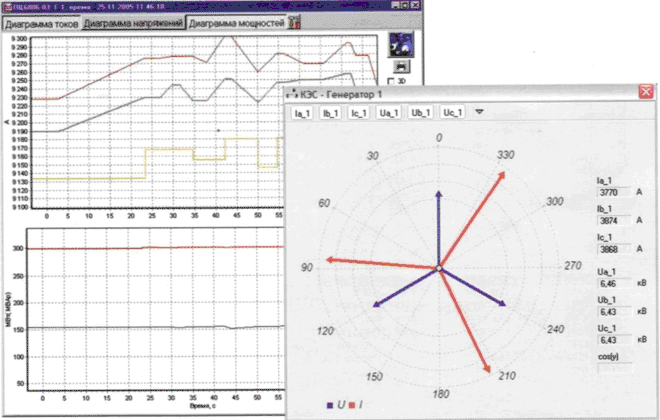Image resolution: width=660 pixels, height=420 pixels.
Task: Toggle the Ub_1 vector button
Action: 421,113
